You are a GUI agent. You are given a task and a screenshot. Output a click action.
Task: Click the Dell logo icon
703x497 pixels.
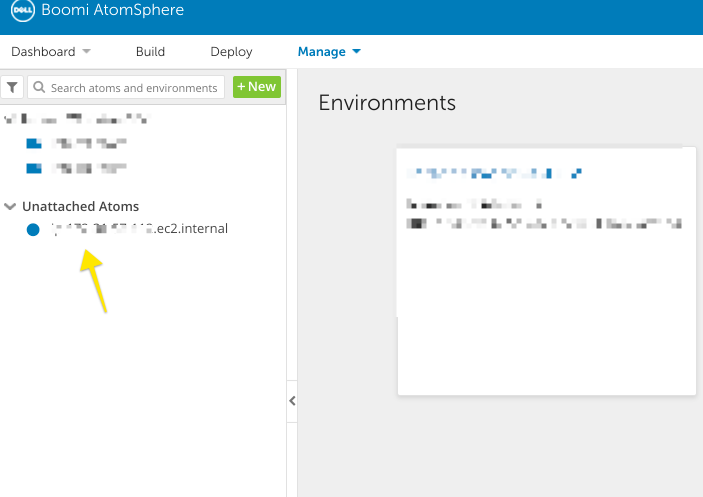click(x=22, y=10)
